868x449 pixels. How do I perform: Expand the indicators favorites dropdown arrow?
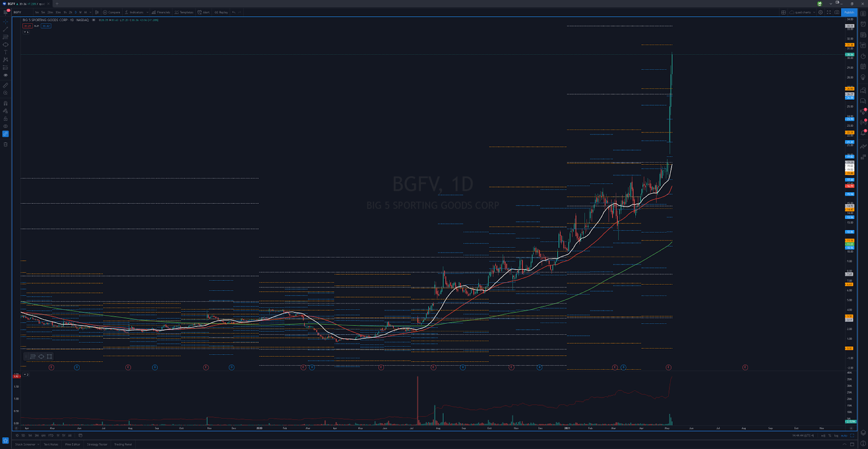pyautogui.click(x=147, y=12)
